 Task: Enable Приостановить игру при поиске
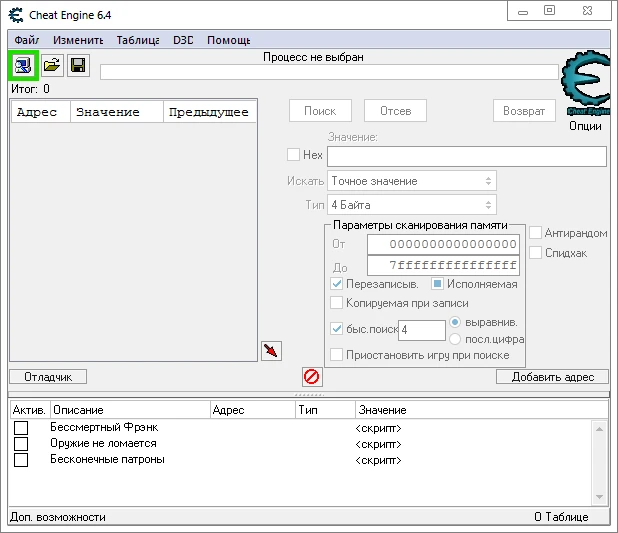(336, 354)
